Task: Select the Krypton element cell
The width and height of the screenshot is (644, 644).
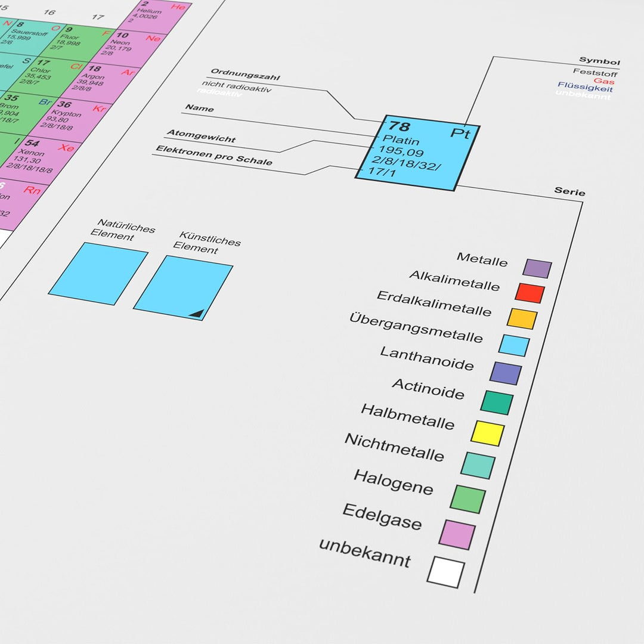Action: click(70, 116)
